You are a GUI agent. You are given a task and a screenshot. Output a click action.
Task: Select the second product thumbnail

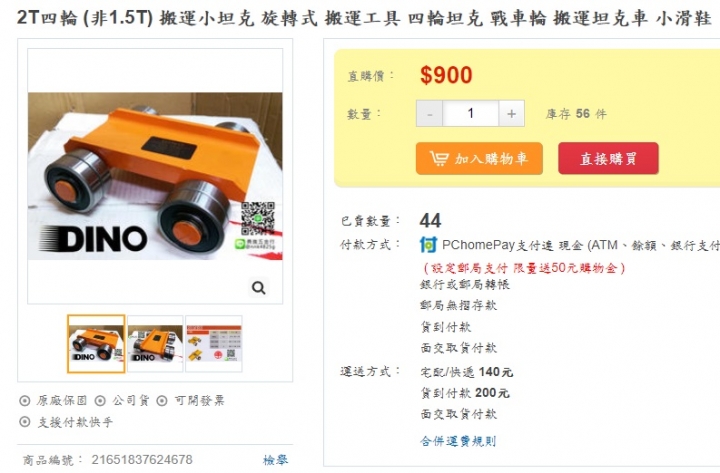pyautogui.click(x=155, y=344)
